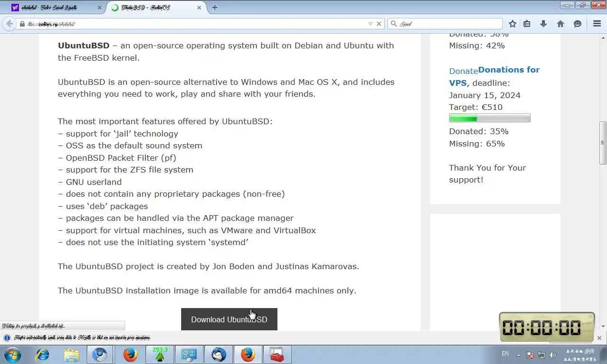Open the Hello chat smiley icon

(x=578, y=24)
